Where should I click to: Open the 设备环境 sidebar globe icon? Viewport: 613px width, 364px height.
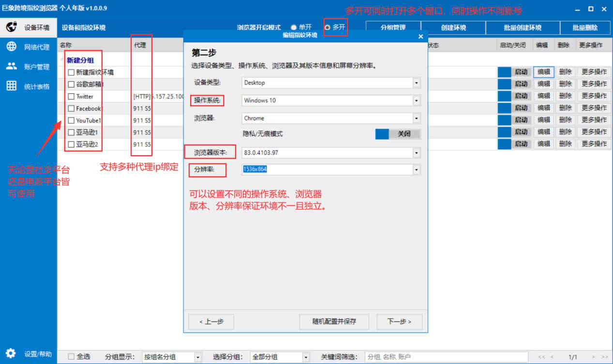click(x=11, y=28)
